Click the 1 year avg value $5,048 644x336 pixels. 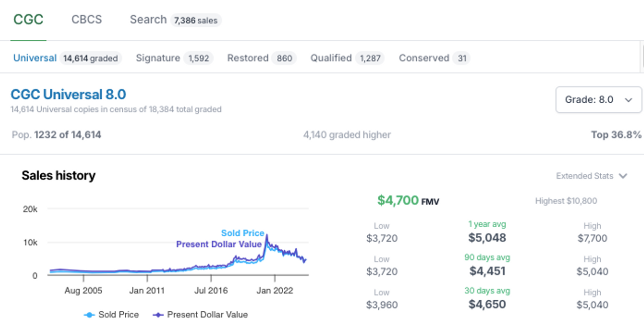point(487,238)
